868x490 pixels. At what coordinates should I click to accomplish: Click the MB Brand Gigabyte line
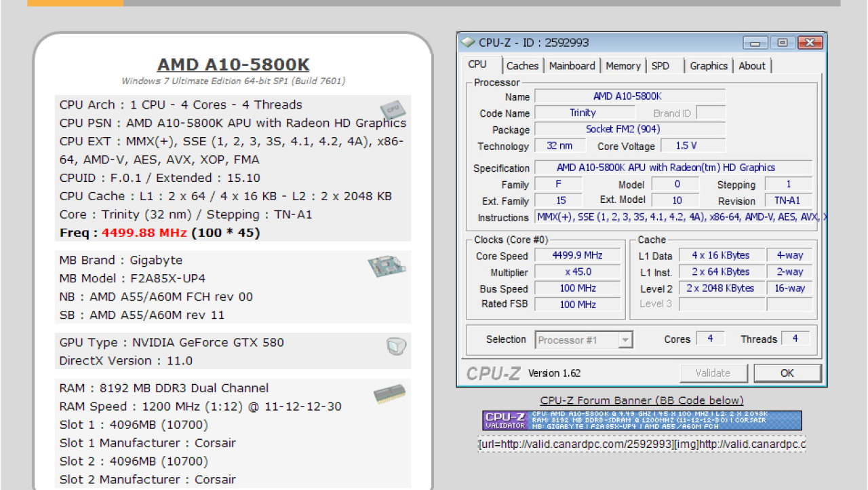click(x=121, y=260)
